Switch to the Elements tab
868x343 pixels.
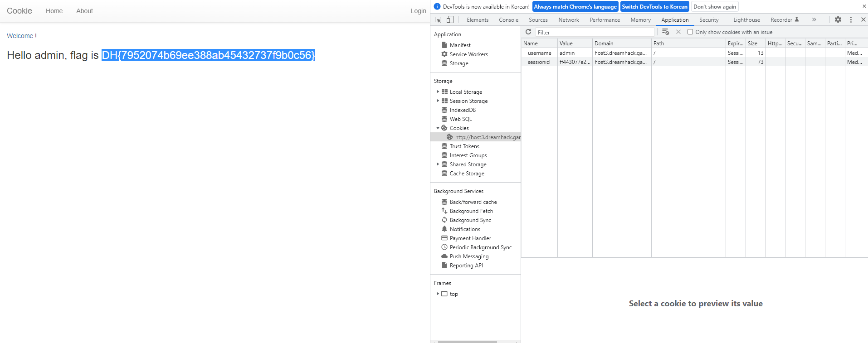[478, 19]
